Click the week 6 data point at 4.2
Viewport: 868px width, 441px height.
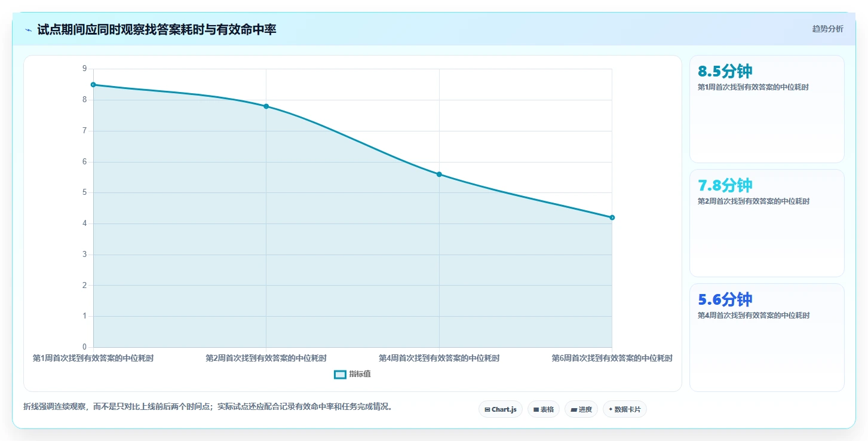pyautogui.click(x=612, y=218)
